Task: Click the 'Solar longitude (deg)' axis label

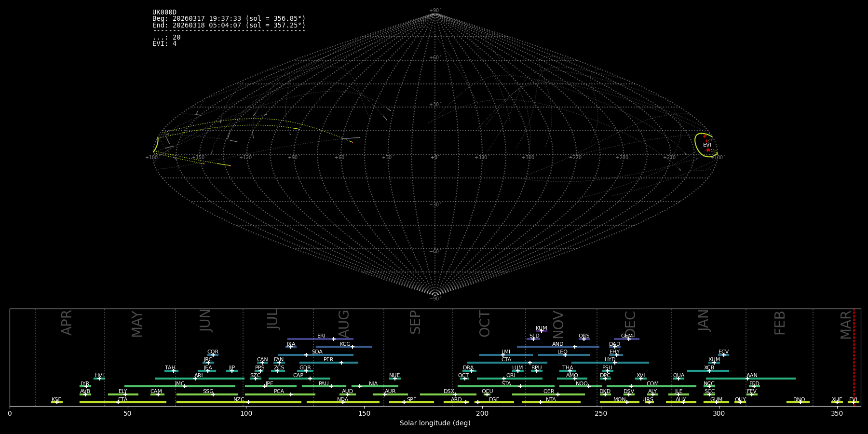Action: [435, 423]
